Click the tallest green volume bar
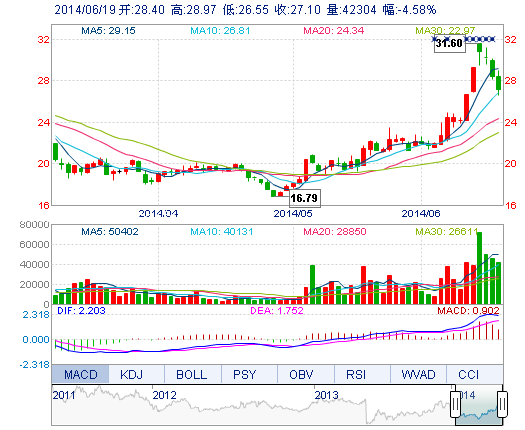Image resolution: width=525 pixels, height=430 pixels. point(479,268)
